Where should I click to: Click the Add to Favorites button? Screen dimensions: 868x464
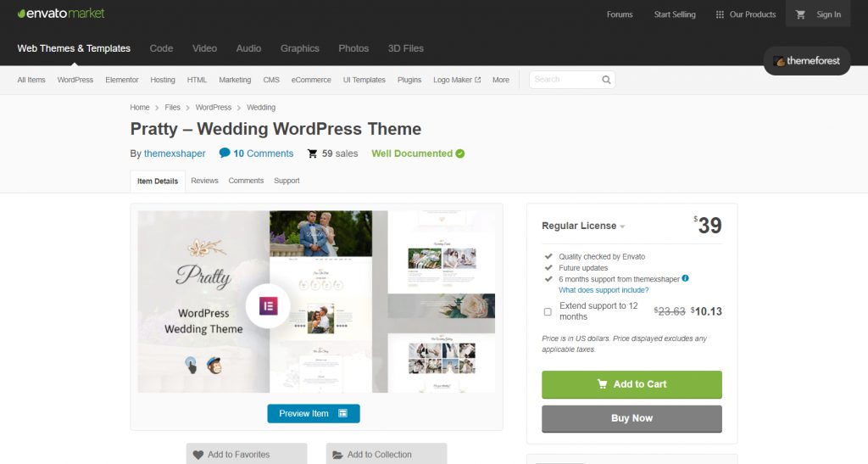[x=247, y=454]
